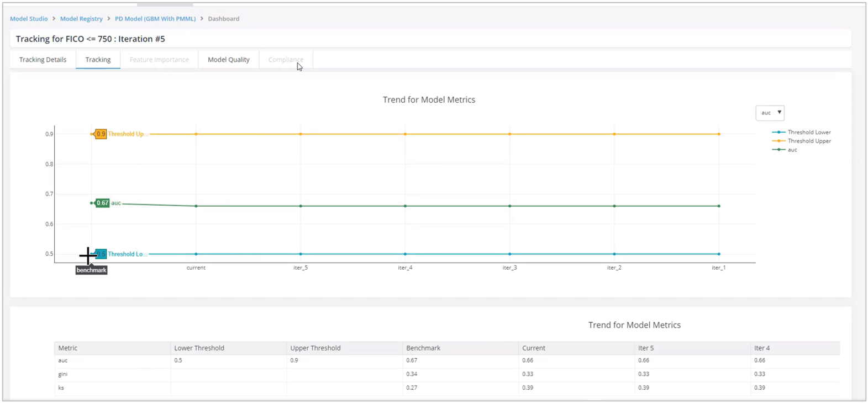The height and width of the screenshot is (403, 868).
Task: Open the auc metric dropdown
Action: click(770, 113)
